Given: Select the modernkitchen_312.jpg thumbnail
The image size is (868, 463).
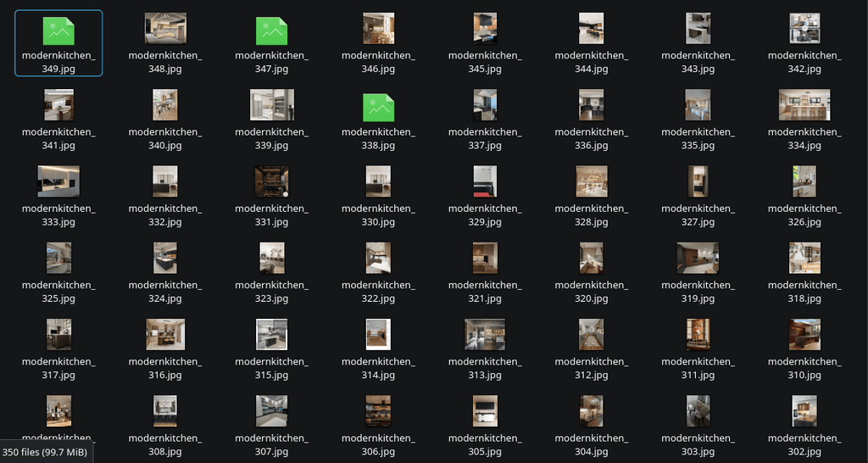Looking at the screenshot, I should (x=591, y=334).
